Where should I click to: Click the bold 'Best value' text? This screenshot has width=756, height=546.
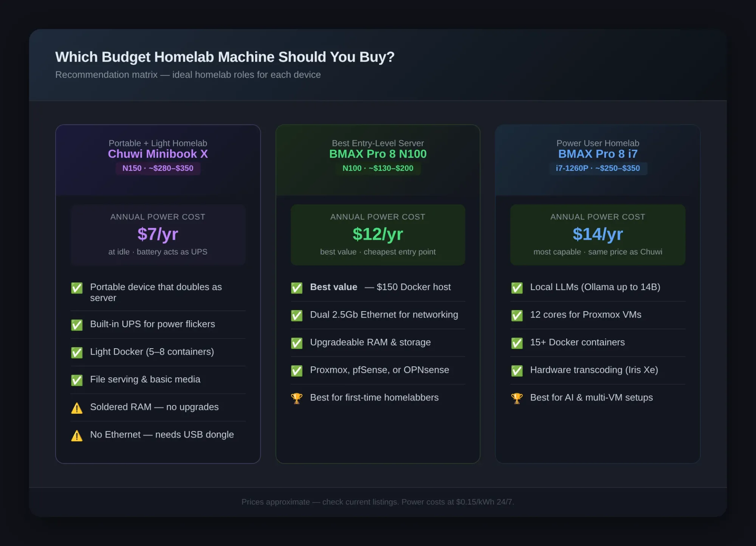334,287
